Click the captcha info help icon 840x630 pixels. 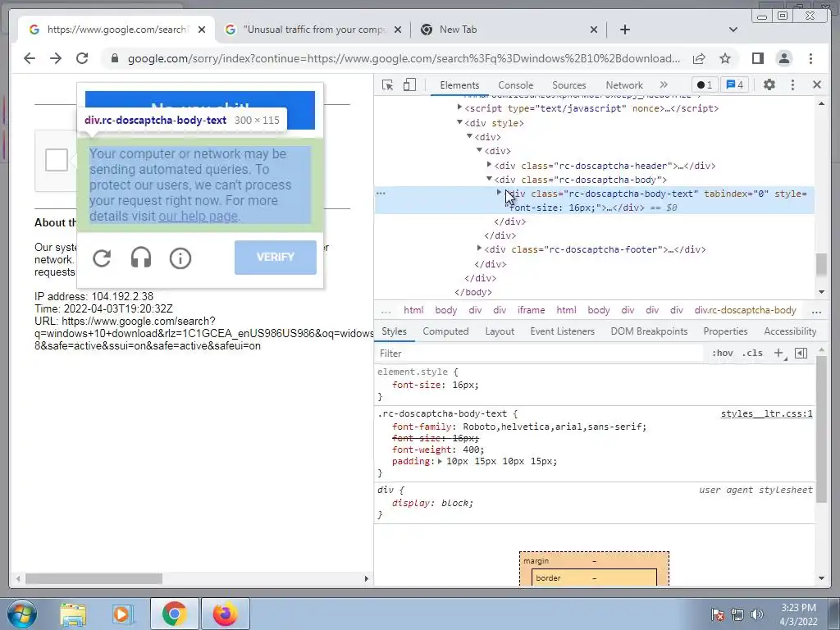[180, 258]
